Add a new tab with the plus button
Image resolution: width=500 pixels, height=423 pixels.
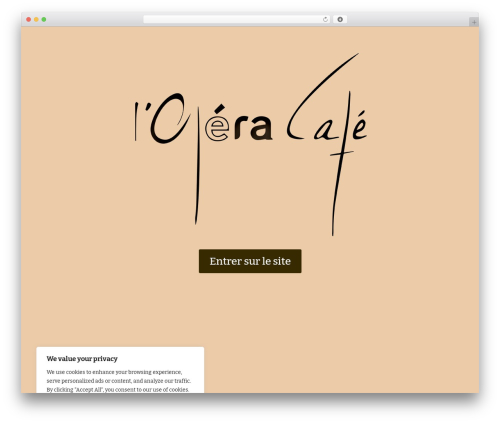click(474, 22)
